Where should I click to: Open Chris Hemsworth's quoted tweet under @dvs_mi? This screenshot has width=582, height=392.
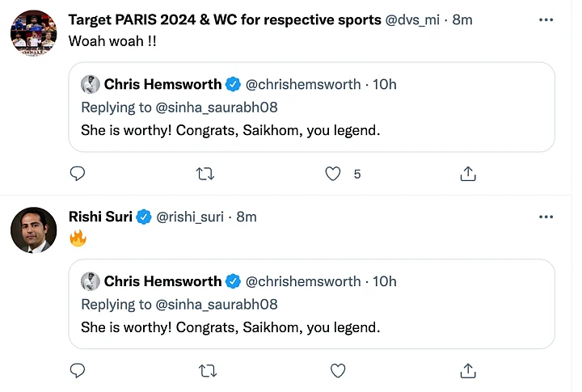tap(312, 107)
